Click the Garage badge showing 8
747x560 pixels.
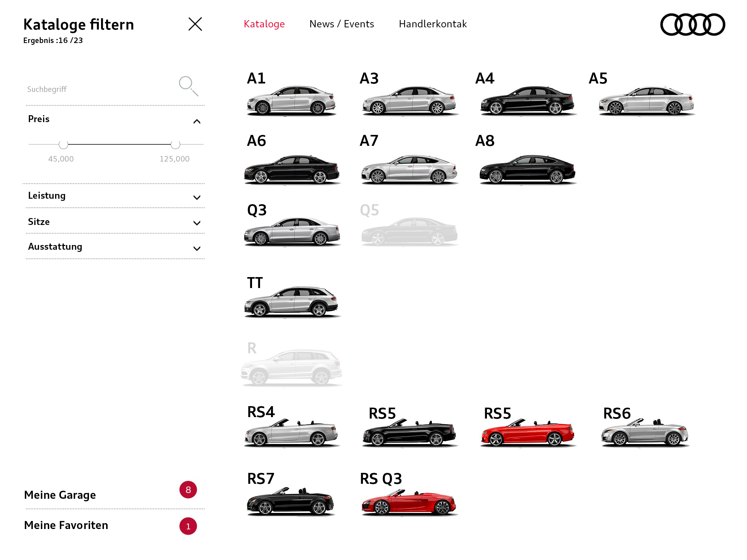pos(188,490)
